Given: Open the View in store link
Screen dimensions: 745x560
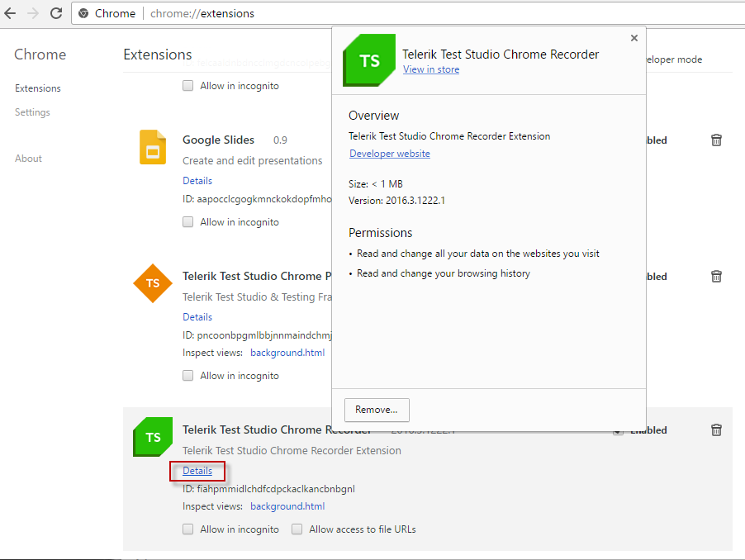Looking at the screenshot, I should 431,69.
